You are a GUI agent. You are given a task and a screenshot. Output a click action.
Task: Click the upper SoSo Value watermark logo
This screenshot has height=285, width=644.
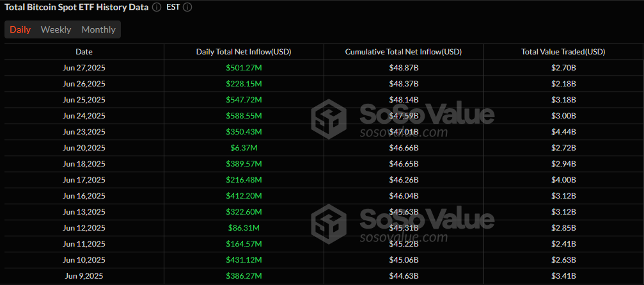(x=329, y=118)
